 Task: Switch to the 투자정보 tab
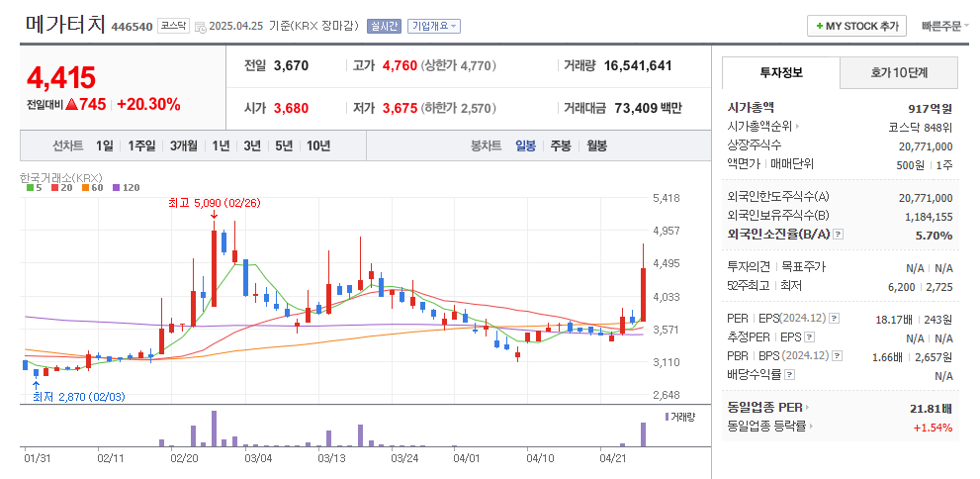tap(781, 72)
